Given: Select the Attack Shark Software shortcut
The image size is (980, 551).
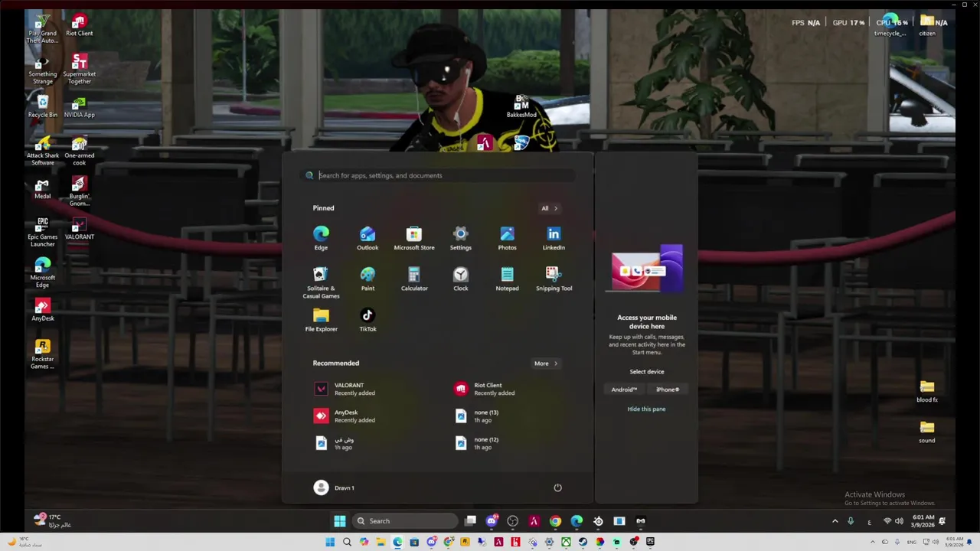Looking at the screenshot, I should click(43, 151).
